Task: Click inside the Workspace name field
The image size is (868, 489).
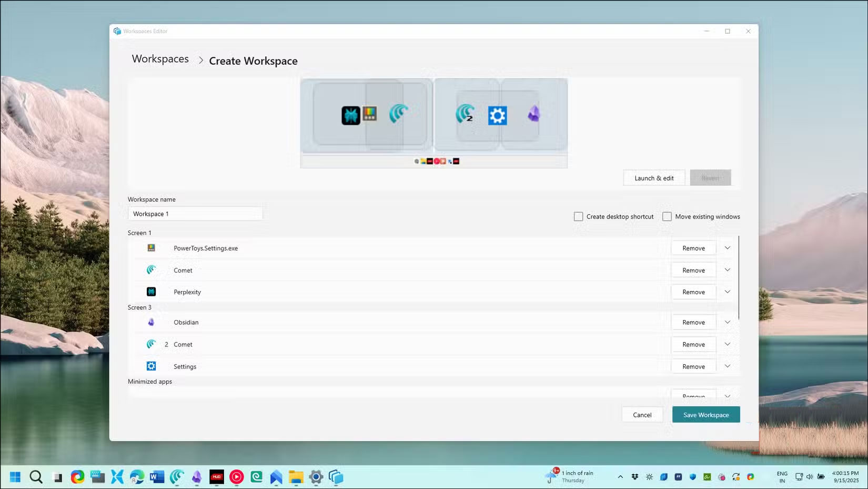Action: point(195,213)
